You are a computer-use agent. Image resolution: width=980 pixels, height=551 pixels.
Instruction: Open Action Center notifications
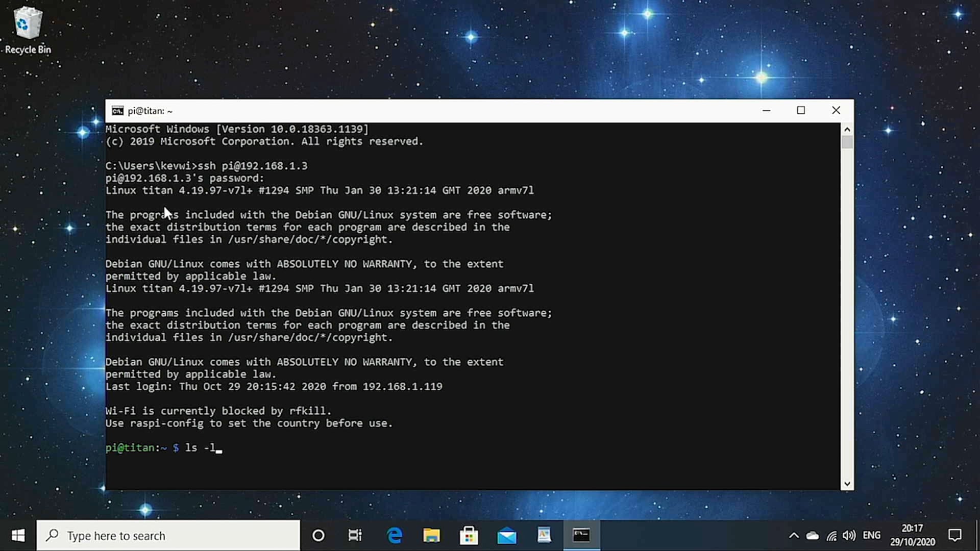pyautogui.click(x=955, y=535)
